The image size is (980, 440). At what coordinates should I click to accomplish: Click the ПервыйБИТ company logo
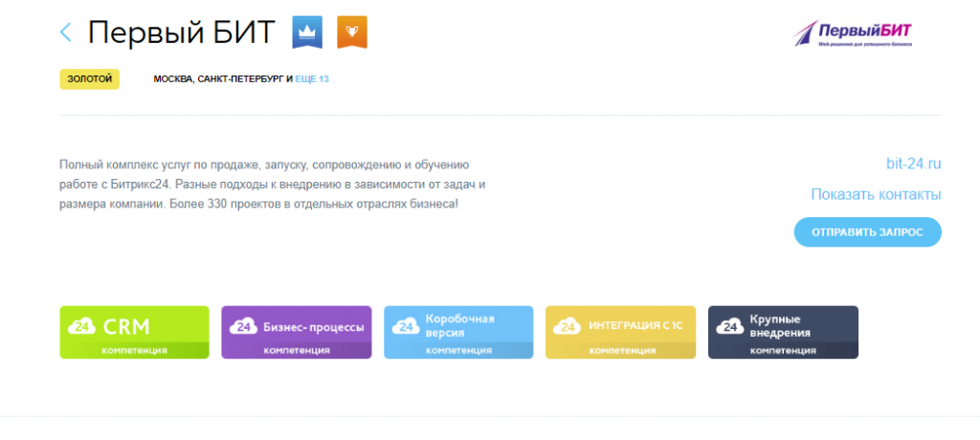click(854, 33)
